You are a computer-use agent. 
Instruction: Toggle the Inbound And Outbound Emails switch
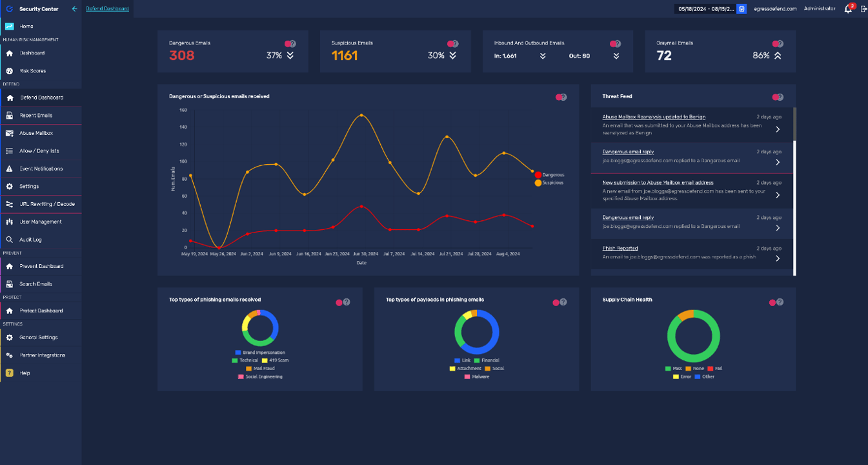click(x=616, y=44)
